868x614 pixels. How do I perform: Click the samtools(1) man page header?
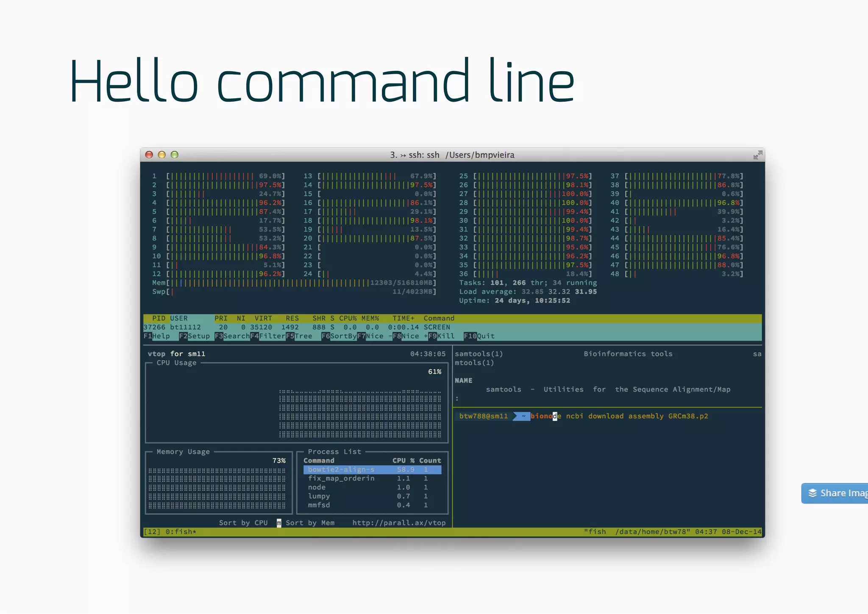click(479, 354)
